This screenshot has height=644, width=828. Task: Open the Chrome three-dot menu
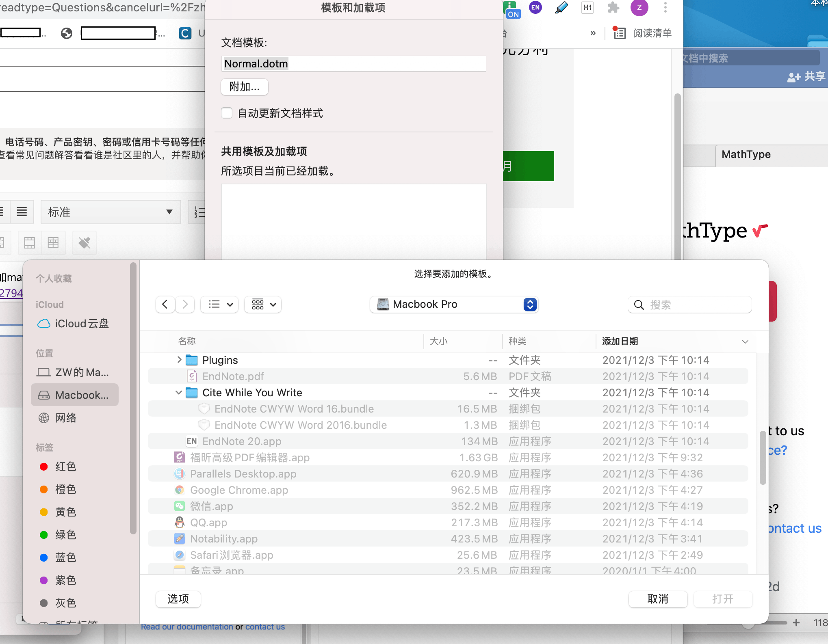pyautogui.click(x=665, y=7)
